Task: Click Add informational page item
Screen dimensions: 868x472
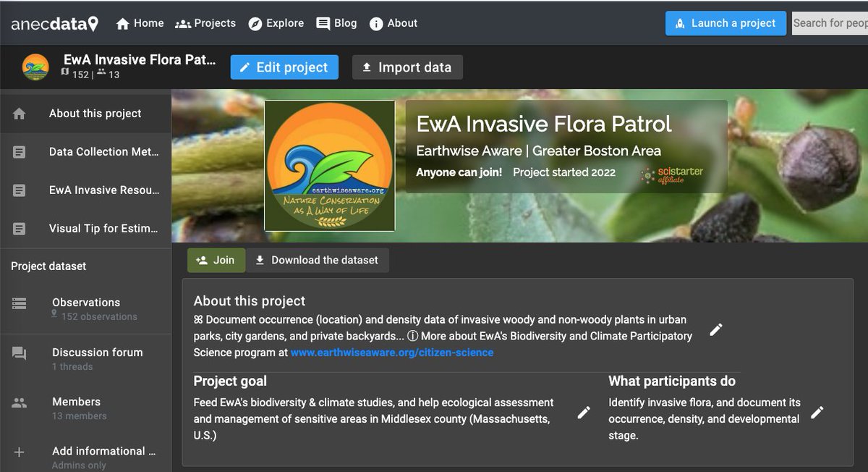Action: click(85, 456)
